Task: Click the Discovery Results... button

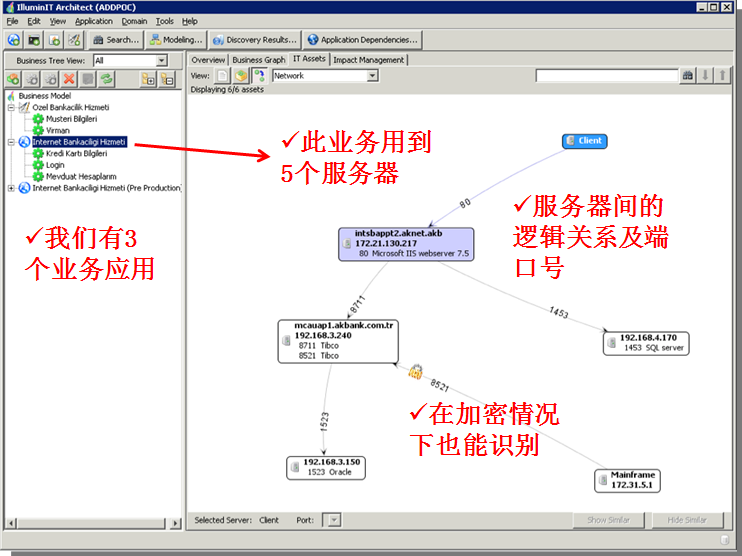Action: tap(255, 40)
